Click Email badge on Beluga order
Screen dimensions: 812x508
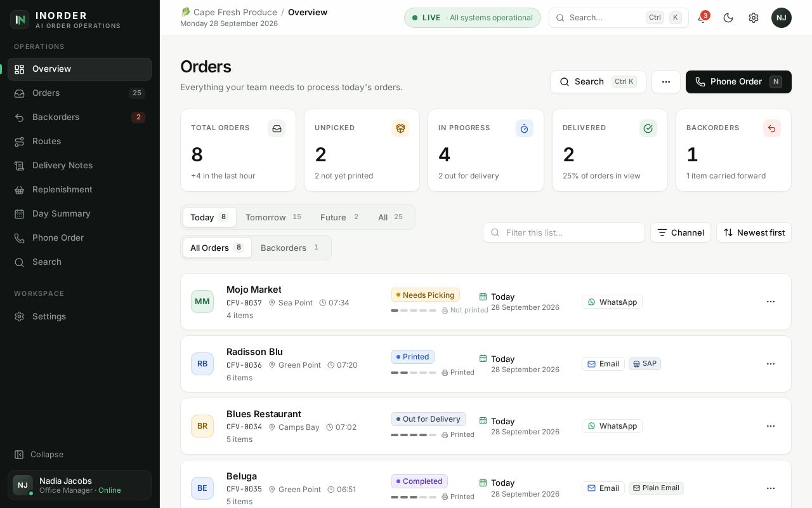click(x=603, y=488)
